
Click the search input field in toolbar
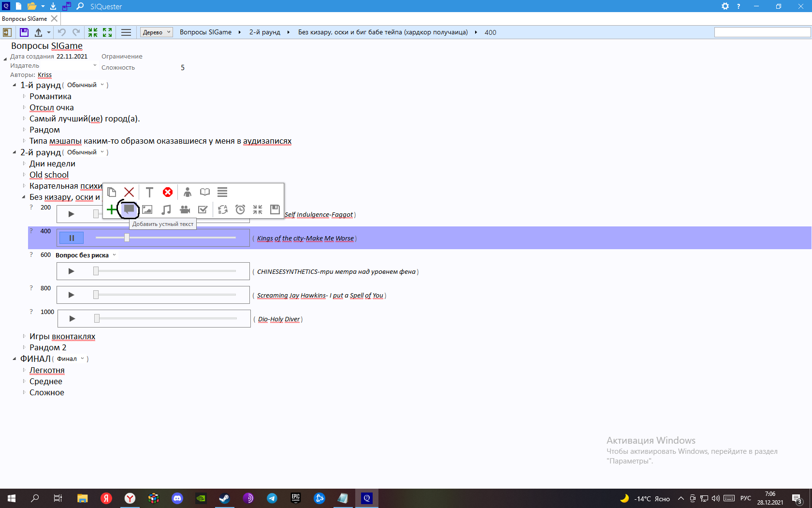click(762, 32)
